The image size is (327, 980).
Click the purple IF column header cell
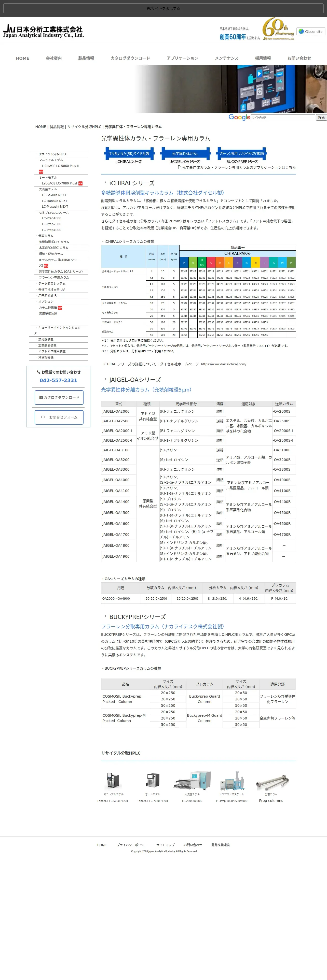coord(238,263)
